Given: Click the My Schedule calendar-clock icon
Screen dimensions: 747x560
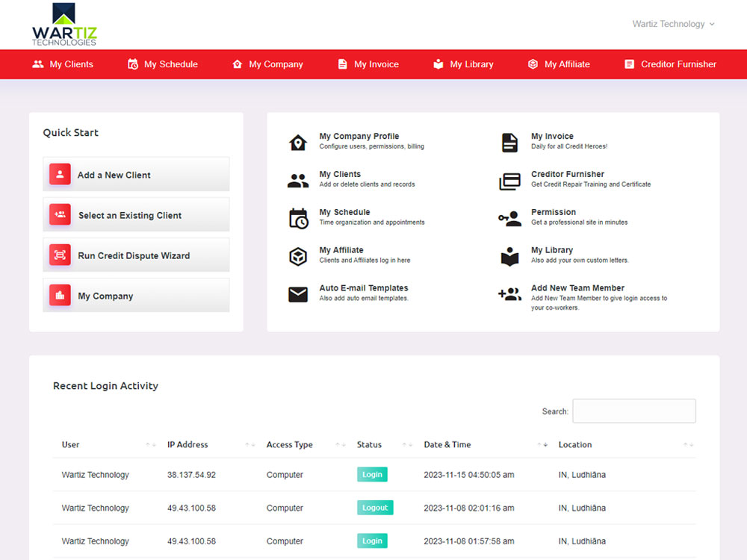Looking at the screenshot, I should (x=299, y=219).
